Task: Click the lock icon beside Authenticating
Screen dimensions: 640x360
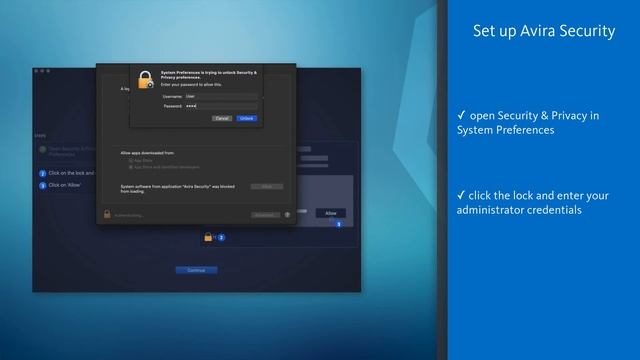Action: (x=107, y=214)
